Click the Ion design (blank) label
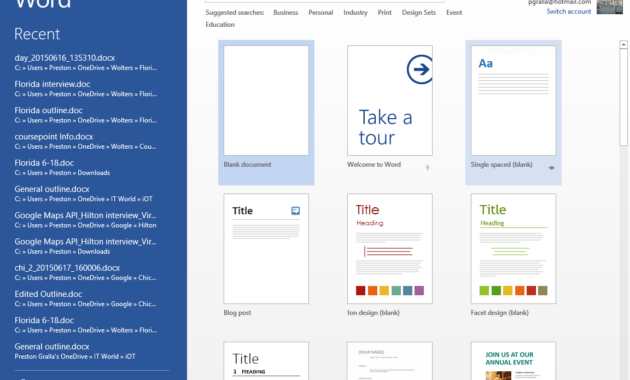The height and width of the screenshot is (380, 630). pyautogui.click(x=373, y=313)
